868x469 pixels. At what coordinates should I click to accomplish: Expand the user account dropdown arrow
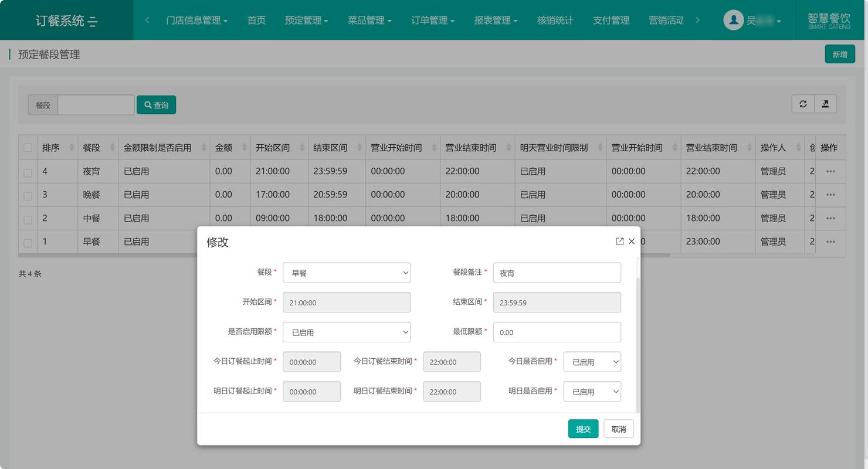[779, 22]
